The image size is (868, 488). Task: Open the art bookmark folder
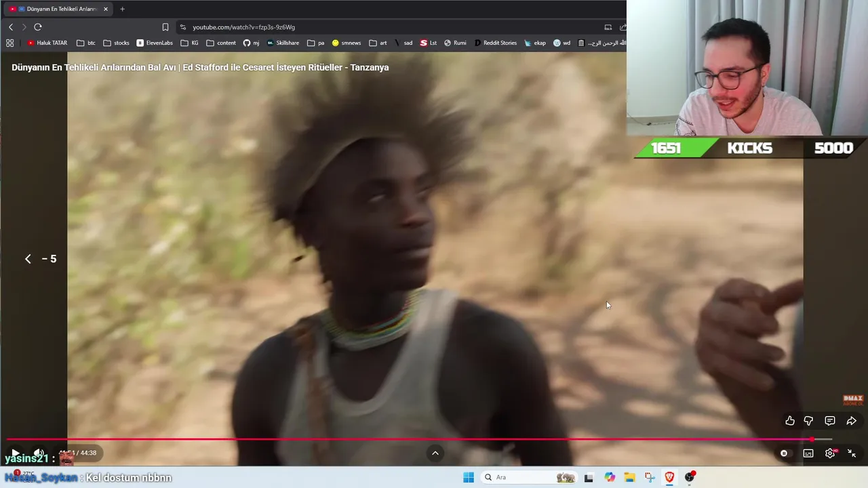click(378, 43)
